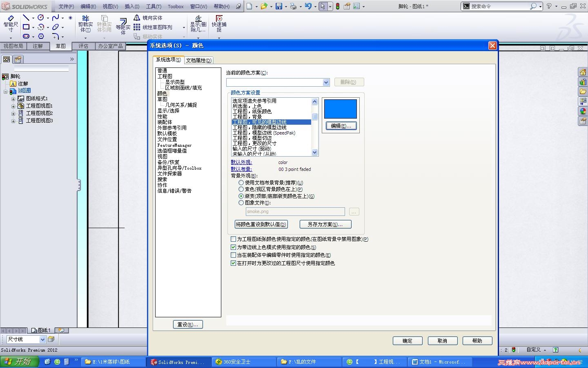Toggle specified color for shaded-with-edges mode
The height and width of the screenshot is (368, 588).
[x=234, y=247]
